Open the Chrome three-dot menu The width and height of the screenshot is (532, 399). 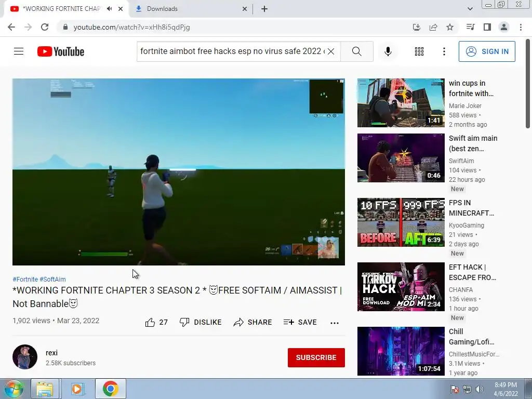click(521, 27)
